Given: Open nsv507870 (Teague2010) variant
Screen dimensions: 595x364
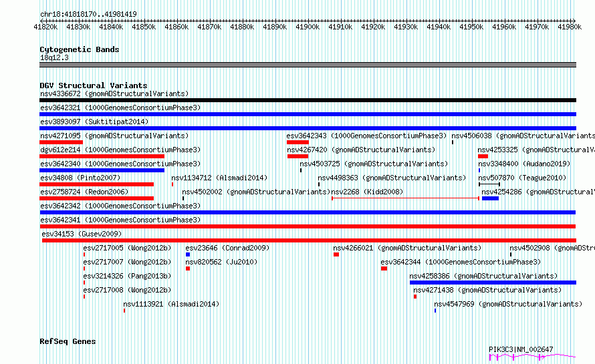Looking at the screenshot, I should 522,178.
